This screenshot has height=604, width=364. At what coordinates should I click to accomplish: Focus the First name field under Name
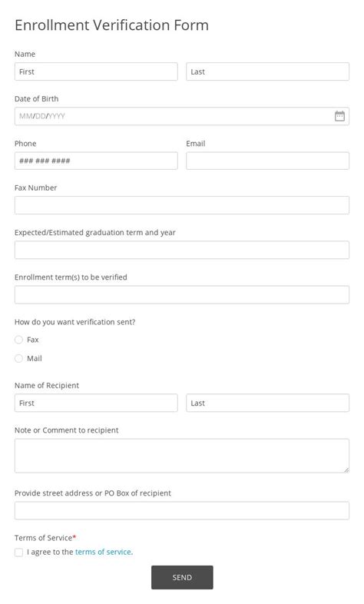click(96, 71)
